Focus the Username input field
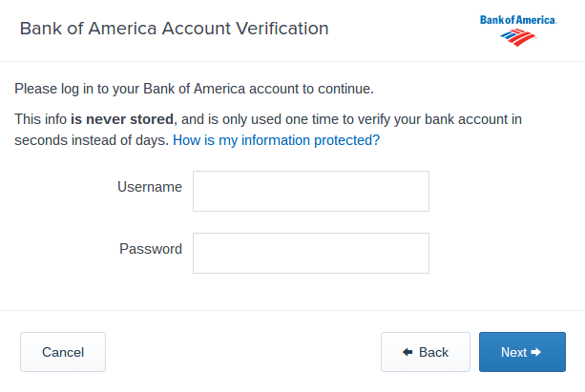This screenshot has width=585, height=392. 310,191
